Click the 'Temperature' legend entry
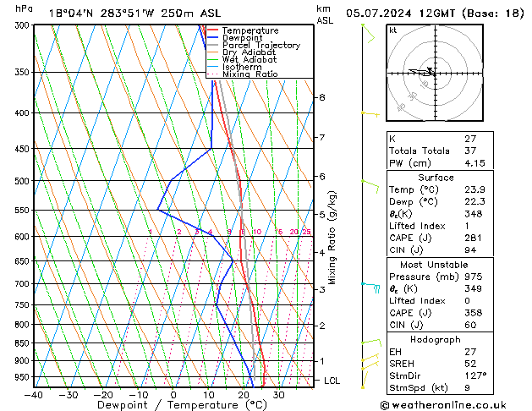 coord(250,30)
